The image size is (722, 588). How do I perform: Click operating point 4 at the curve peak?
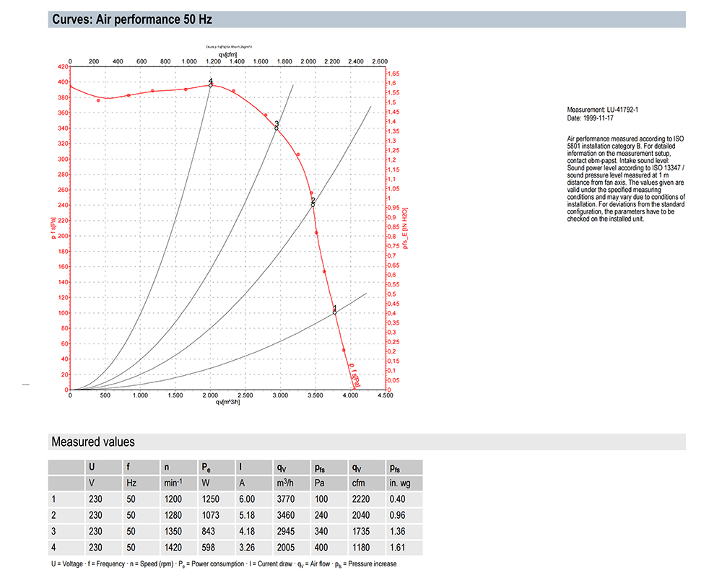point(210,85)
